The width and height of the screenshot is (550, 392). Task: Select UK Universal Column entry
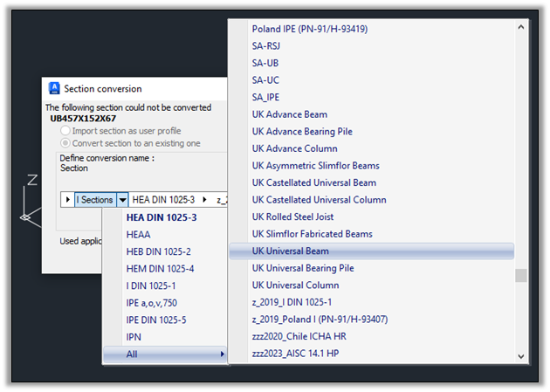coord(371,285)
